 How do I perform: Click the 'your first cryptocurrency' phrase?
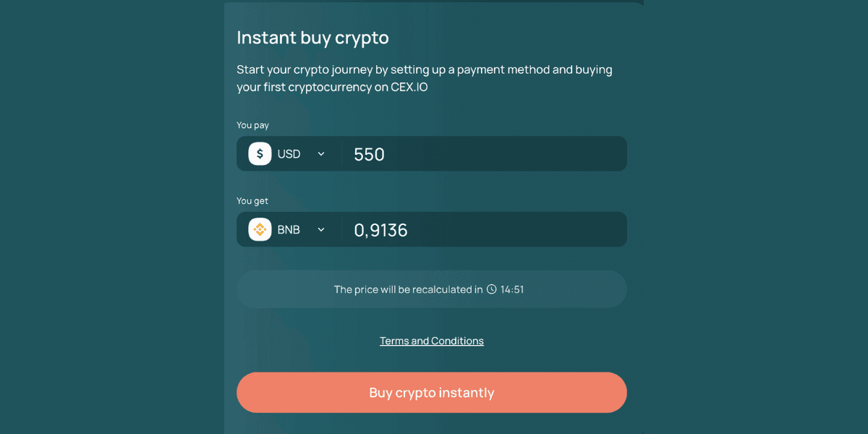(304, 88)
